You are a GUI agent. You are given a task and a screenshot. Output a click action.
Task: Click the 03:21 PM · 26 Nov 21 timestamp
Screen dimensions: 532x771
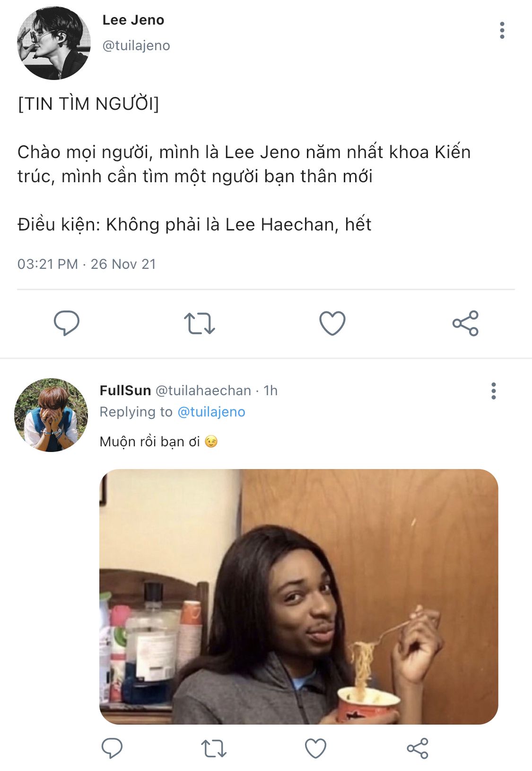pos(87,264)
